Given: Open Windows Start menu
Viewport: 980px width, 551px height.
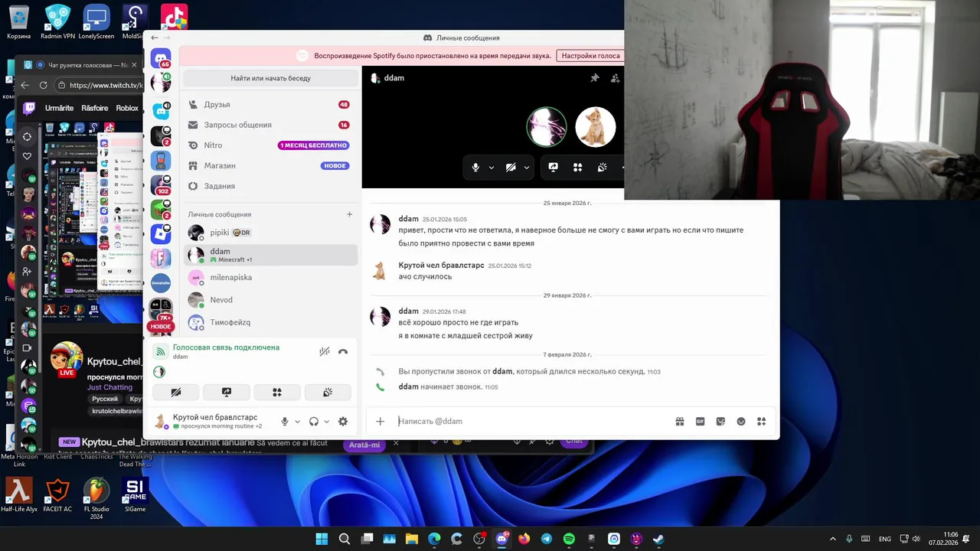Looking at the screenshot, I should [x=322, y=539].
